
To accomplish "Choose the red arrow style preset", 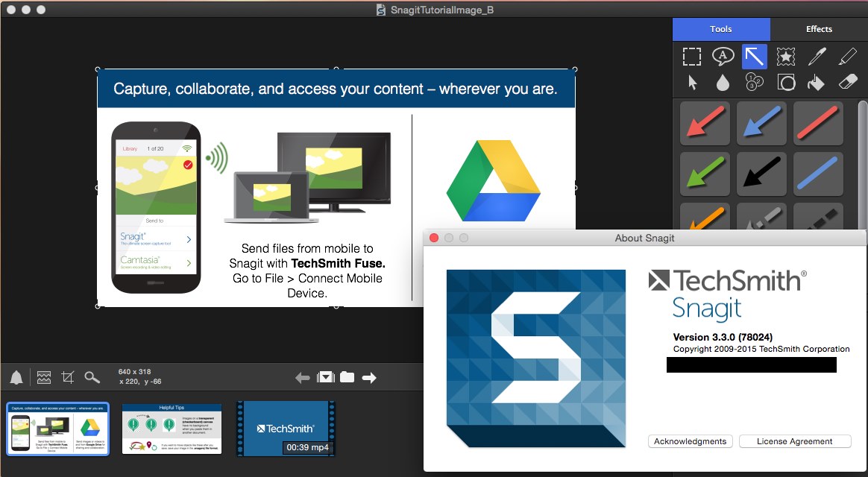I will tap(705, 123).
